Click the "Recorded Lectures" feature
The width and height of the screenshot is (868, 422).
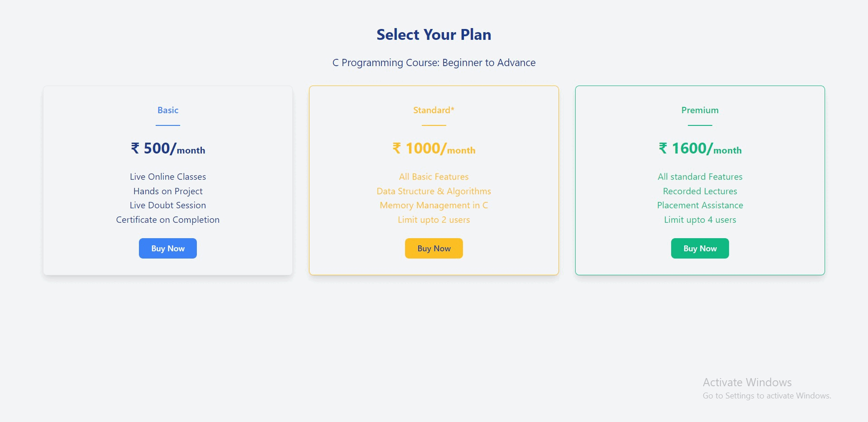point(700,191)
